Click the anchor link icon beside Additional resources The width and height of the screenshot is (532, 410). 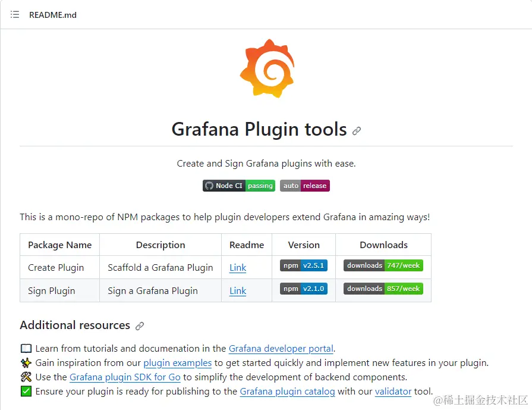(x=140, y=326)
